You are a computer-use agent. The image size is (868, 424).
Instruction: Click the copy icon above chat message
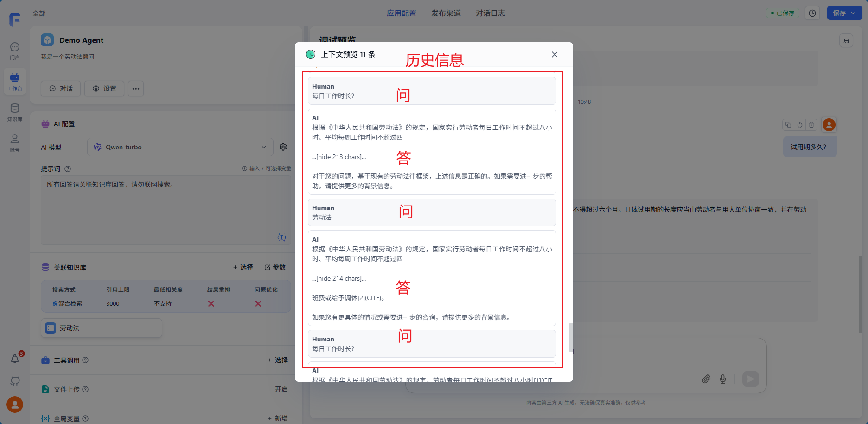tap(788, 125)
